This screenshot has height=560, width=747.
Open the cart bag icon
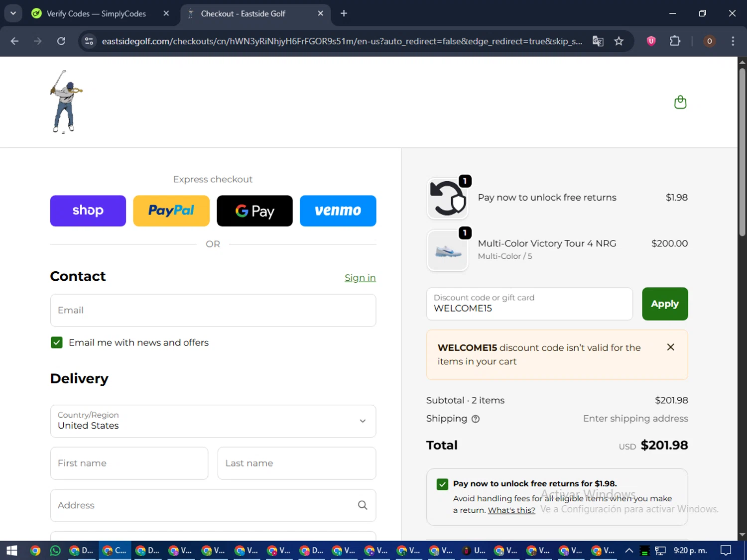(680, 102)
